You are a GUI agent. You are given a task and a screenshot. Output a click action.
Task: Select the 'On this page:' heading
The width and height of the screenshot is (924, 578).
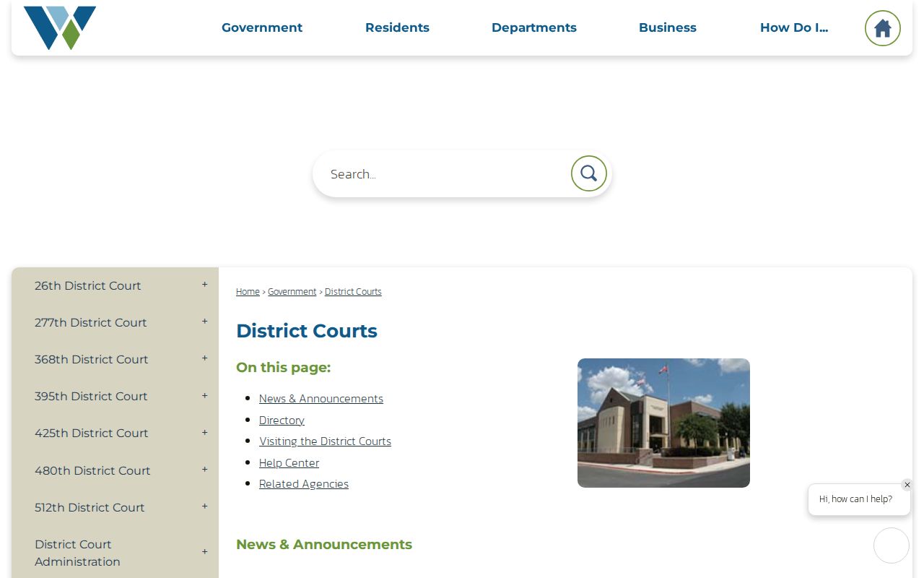[x=283, y=368]
